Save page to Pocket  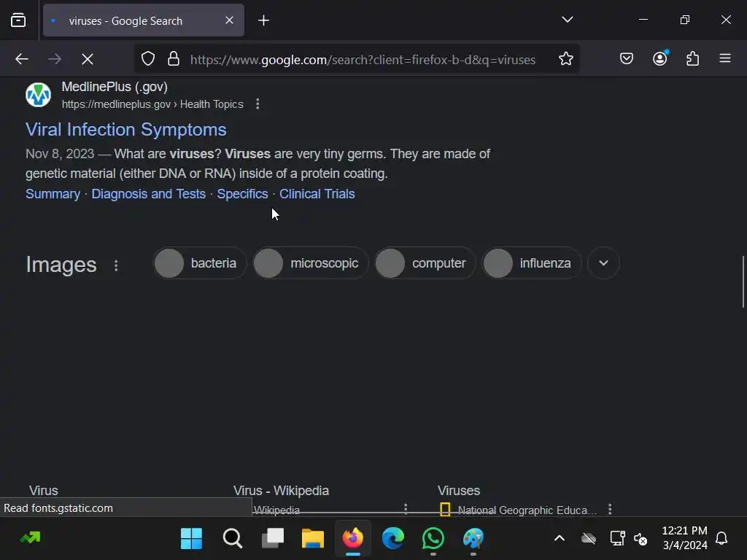[x=627, y=58]
